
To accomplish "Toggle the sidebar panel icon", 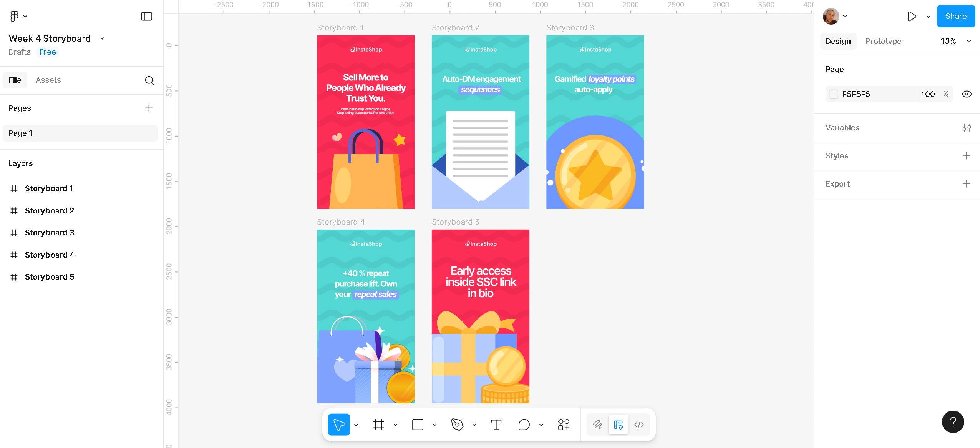I will 146,16.
